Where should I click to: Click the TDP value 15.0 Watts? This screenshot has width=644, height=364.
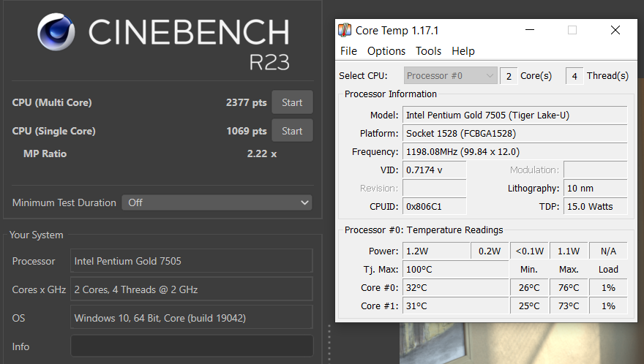(x=596, y=206)
